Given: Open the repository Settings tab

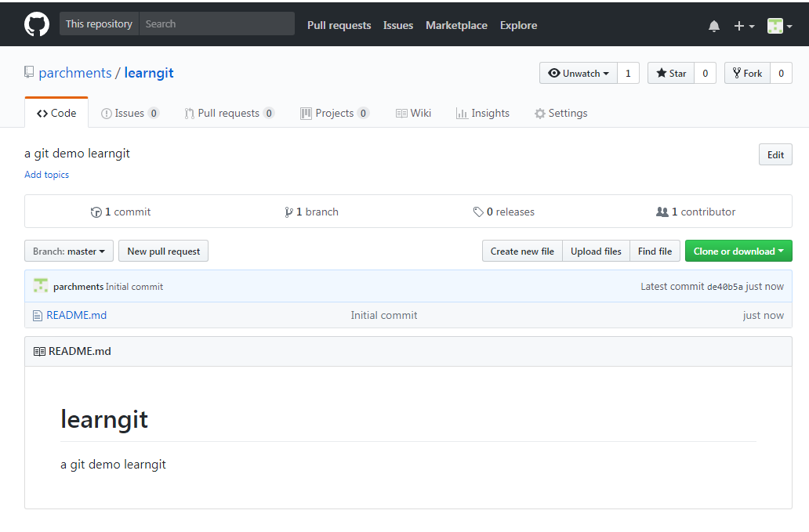Looking at the screenshot, I should click(x=560, y=113).
